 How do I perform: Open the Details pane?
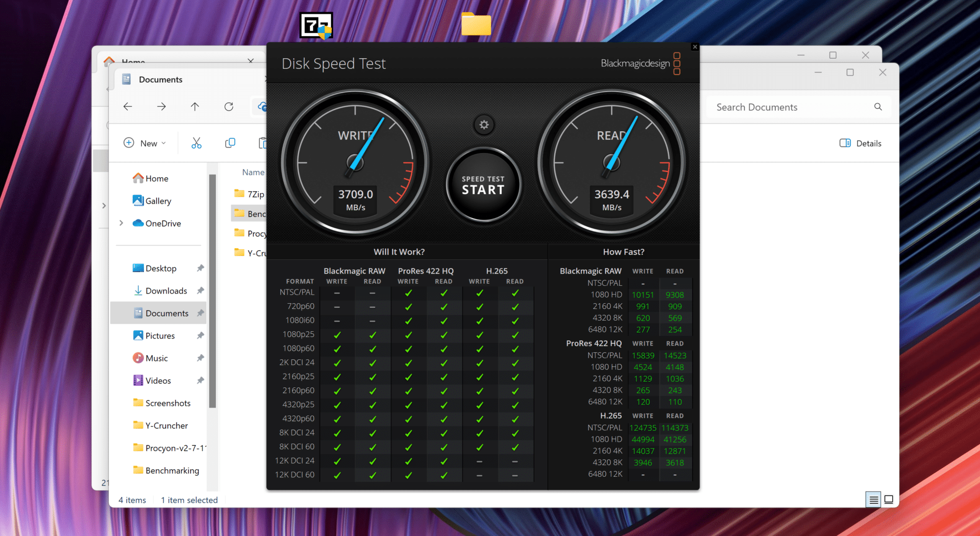(861, 143)
